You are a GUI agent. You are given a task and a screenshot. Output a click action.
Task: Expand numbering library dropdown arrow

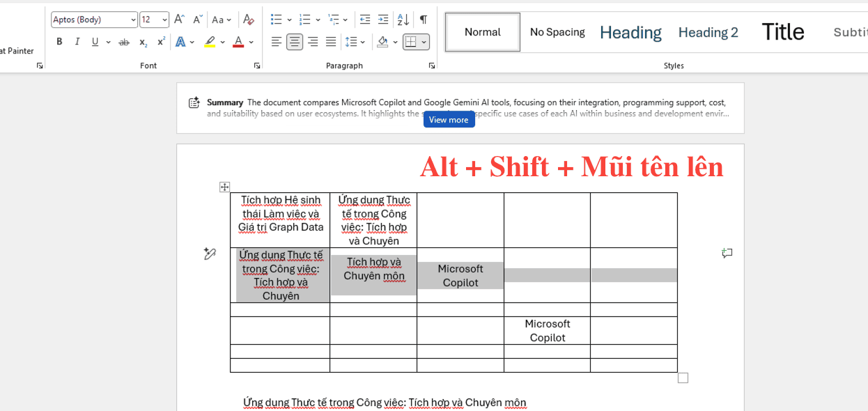pyautogui.click(x=318, y=20)
